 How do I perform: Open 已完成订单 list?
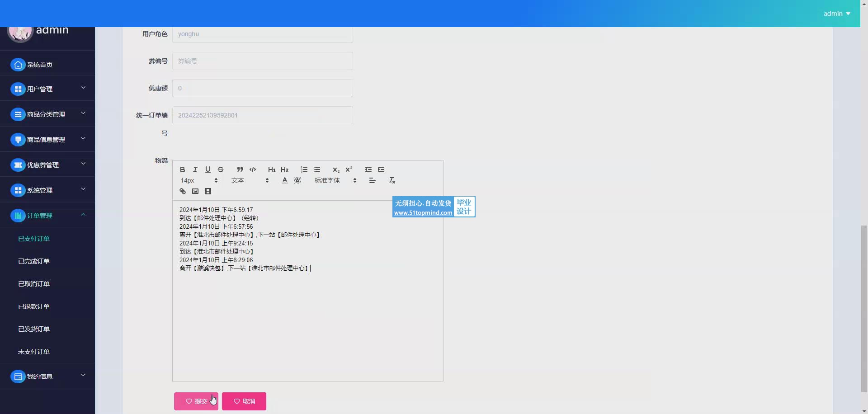pyautogui.click(x=34, y=261)
